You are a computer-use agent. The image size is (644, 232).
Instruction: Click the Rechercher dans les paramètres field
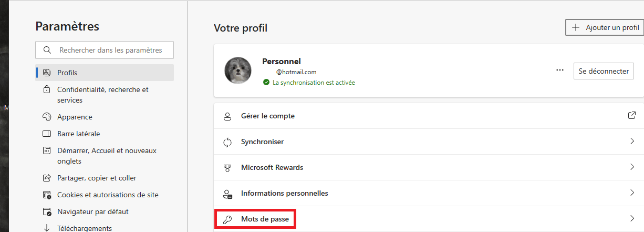pyautogui.click(x=105, y=50)
